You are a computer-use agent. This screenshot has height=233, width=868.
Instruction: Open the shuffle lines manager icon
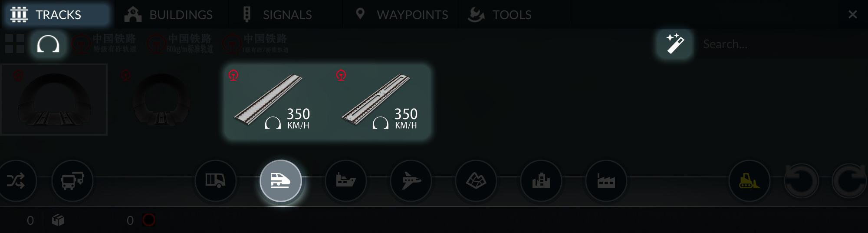(x=16, y=181)
